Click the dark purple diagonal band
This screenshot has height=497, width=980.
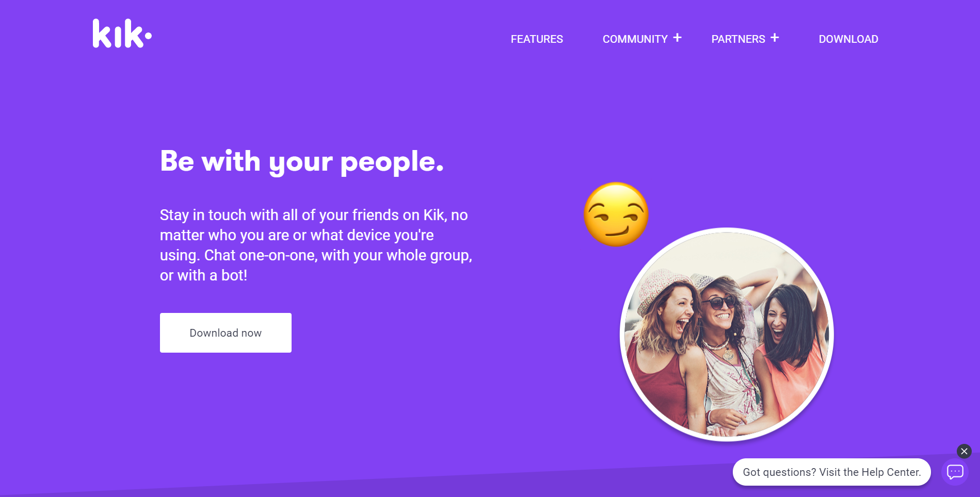coord(490,485)
